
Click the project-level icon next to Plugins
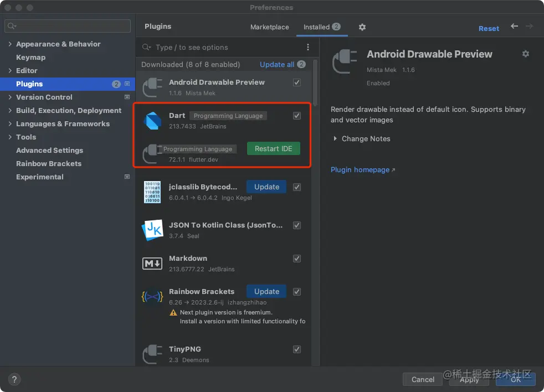coord(127,84)
